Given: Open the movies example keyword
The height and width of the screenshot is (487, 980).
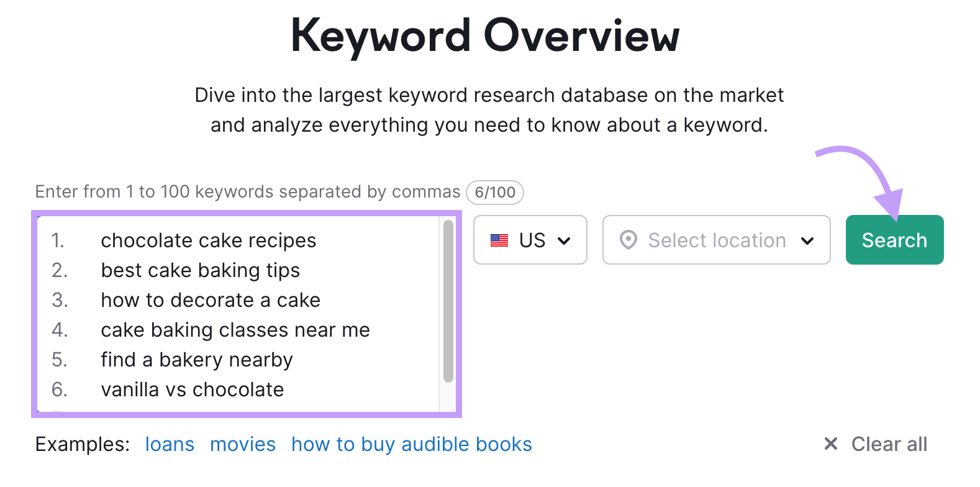Looking at the screenshot, I should tap(243, 444).
